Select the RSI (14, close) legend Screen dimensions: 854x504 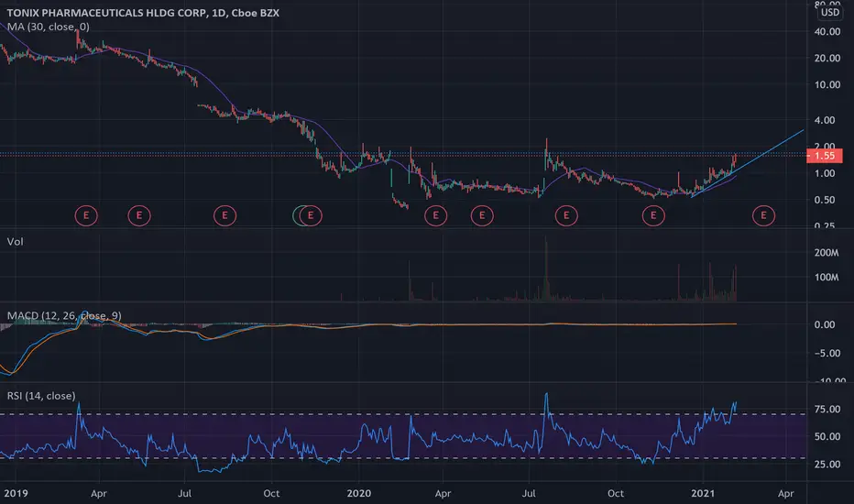[x=41, y=396]
